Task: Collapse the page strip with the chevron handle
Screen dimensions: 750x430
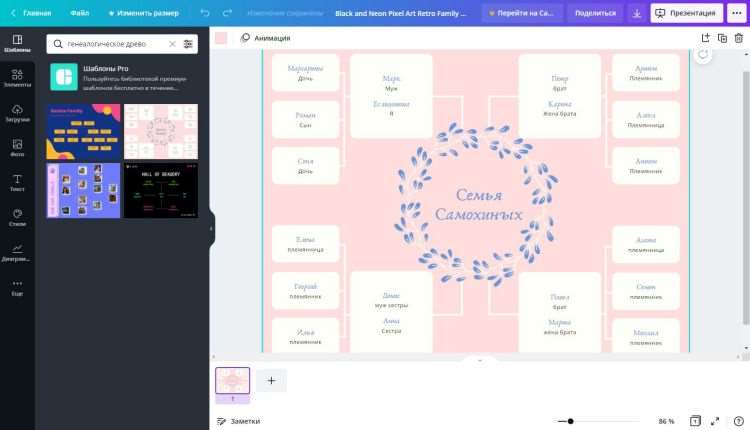Action: (x=480, y=360)
